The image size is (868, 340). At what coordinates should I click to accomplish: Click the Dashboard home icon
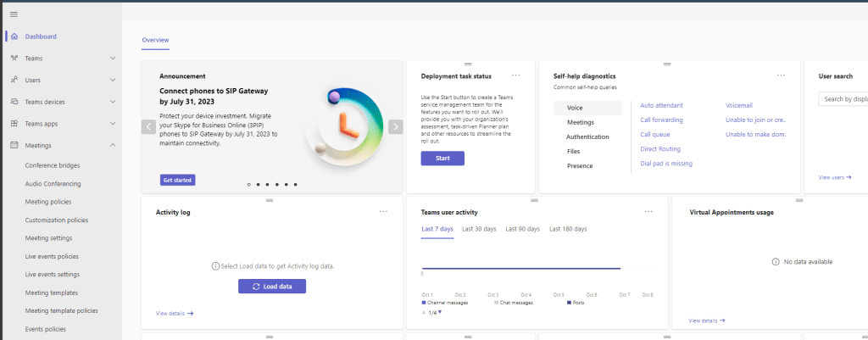pyautogui.click(x=14, y=36)
